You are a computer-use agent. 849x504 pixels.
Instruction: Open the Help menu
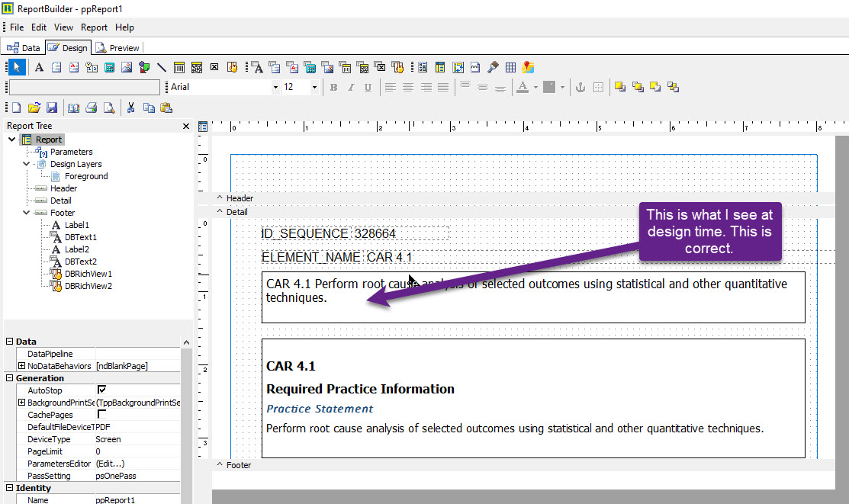124,27
